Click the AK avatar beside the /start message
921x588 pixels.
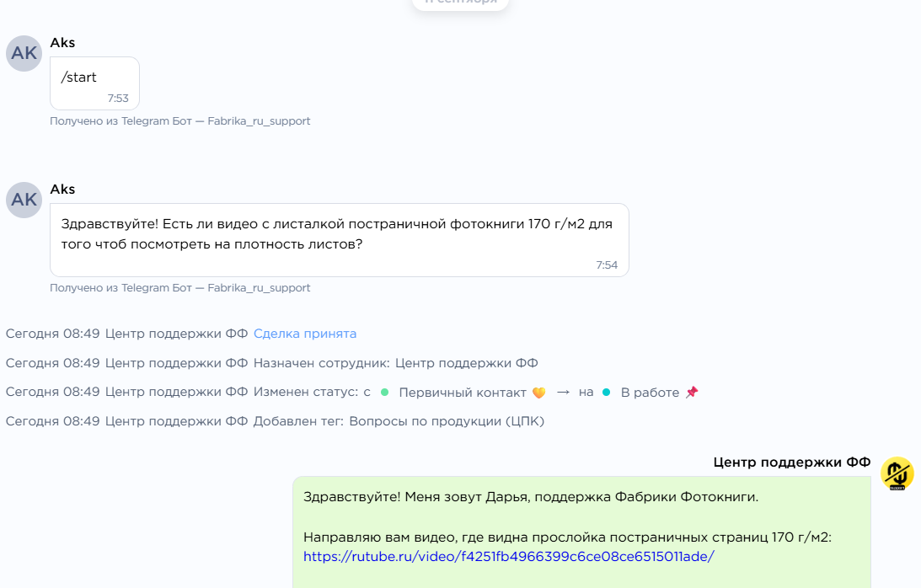(24, 53)
